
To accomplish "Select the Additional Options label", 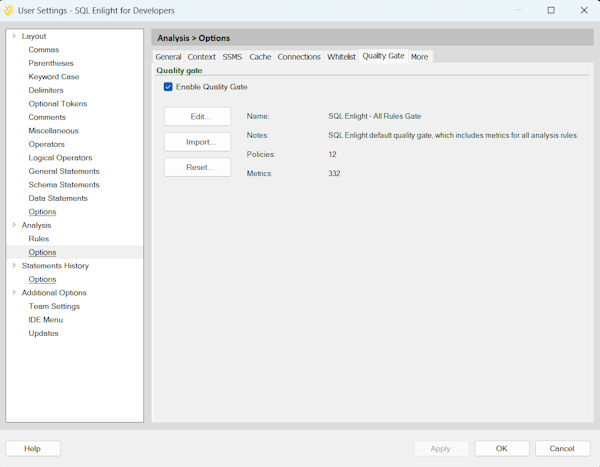I will [54, 293].
